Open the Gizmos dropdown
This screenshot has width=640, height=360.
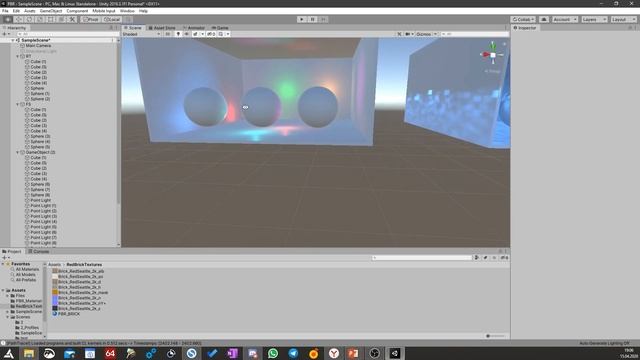426,34
